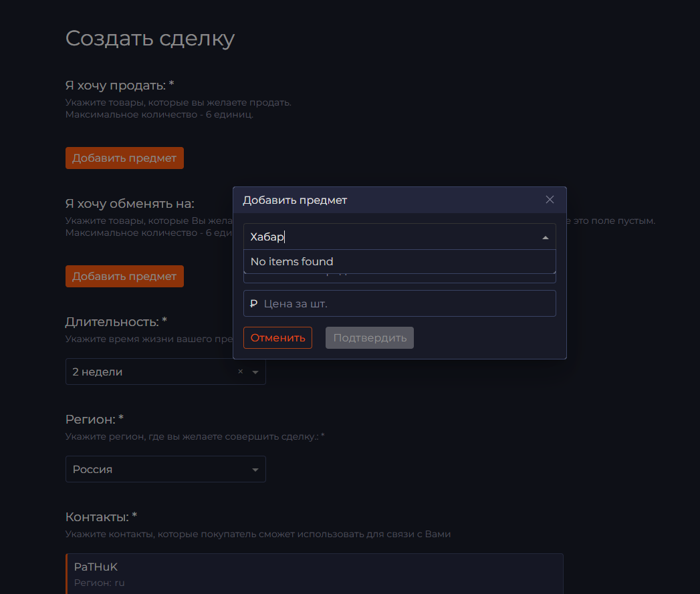Expand the region dropdown arrow
The width and height of the screenshot is (700, 594).
(x=255, y=470)
